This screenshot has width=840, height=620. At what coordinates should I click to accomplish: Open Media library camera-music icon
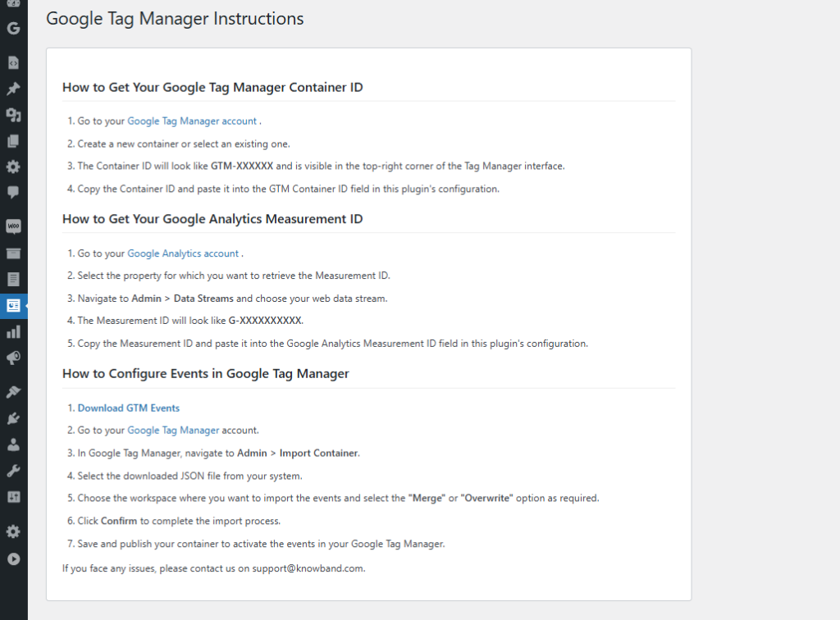[x=13, y=115]
